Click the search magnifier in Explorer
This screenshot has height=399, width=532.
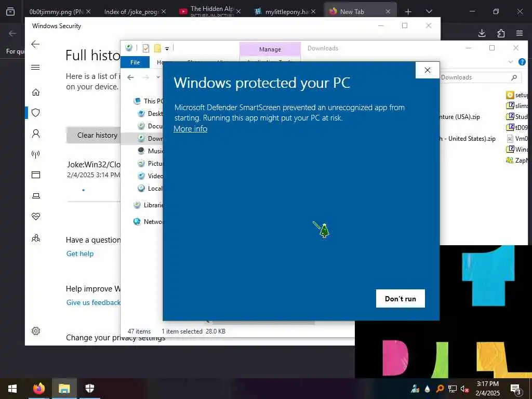(514, 77)
